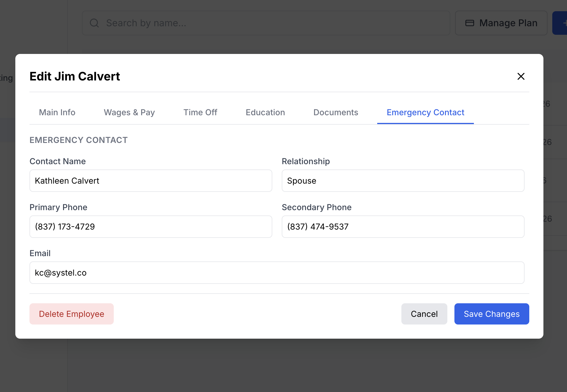Click the Delete Employee button

click(x=72, y=314)
